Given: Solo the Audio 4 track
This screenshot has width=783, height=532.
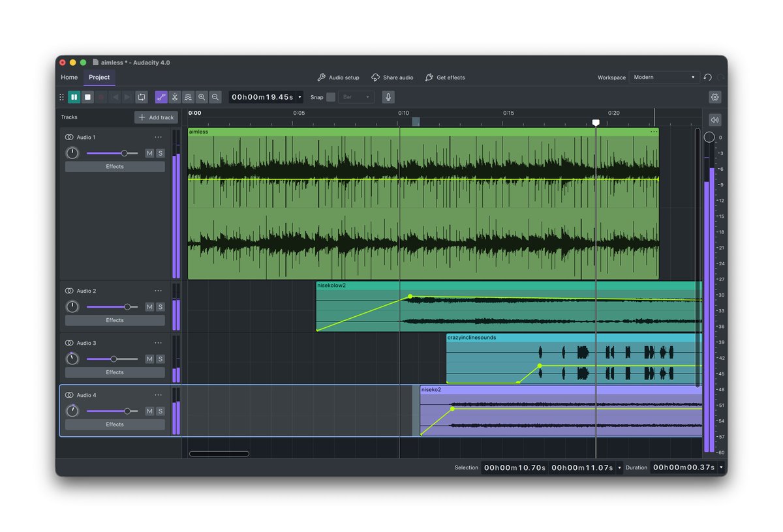Looking at the screenshot, I should coord(160,411).
